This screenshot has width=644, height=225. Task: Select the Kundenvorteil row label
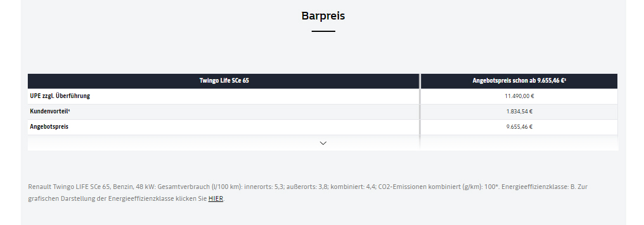[x=49, y=111]
